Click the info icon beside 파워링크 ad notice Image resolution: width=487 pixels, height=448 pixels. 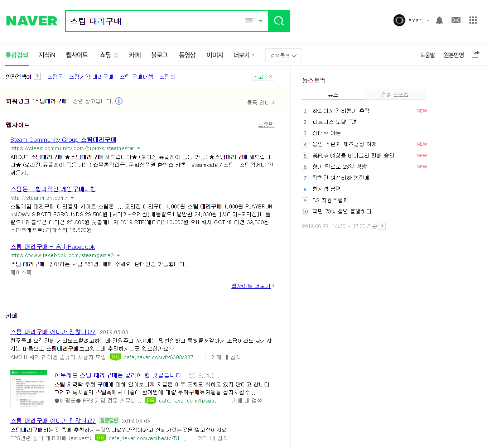coord(119,101)
